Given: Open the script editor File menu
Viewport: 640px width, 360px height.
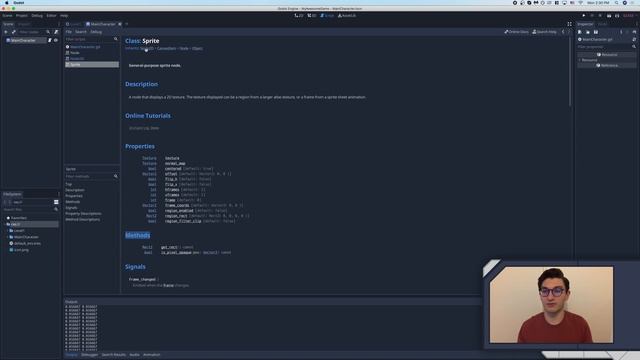Looking at the screenshot, I should 69,32.
